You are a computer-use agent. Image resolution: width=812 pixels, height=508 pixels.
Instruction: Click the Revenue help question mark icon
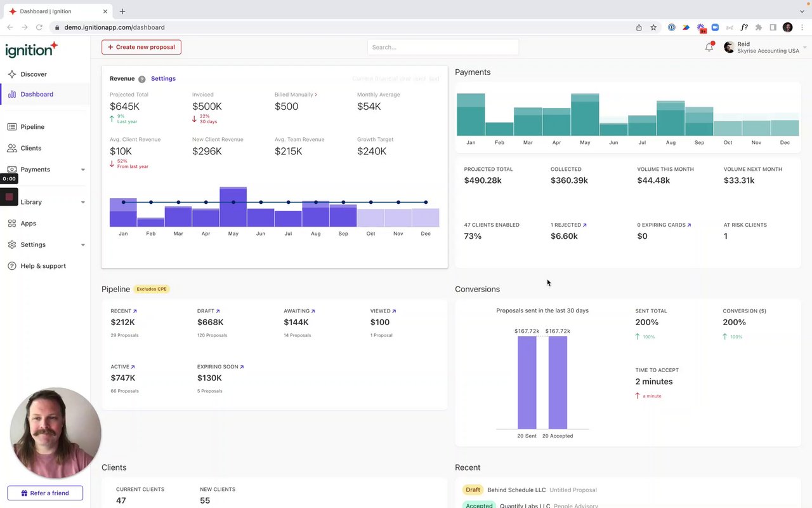pos(142,79)
